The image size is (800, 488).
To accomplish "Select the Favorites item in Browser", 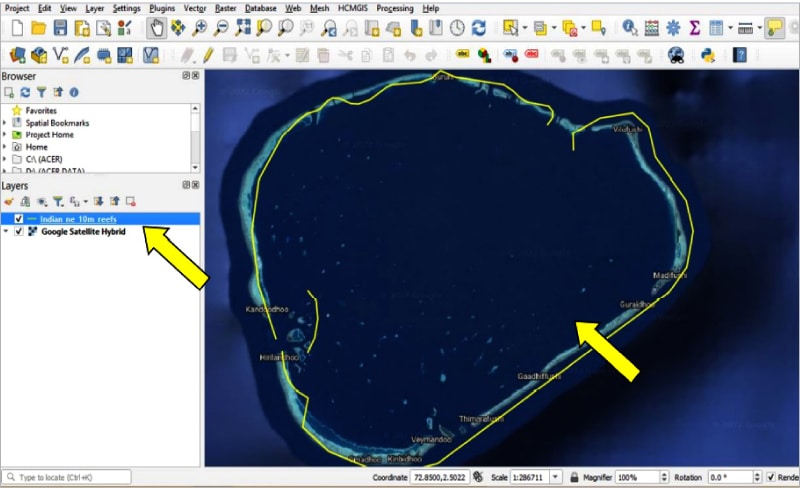I will tap(40, 111).
